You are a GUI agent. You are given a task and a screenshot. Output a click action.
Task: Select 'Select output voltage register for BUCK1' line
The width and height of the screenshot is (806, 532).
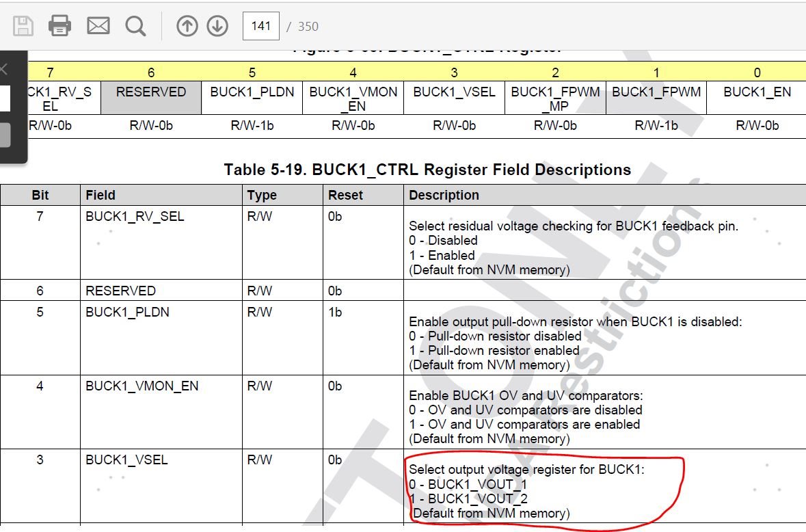526,469
